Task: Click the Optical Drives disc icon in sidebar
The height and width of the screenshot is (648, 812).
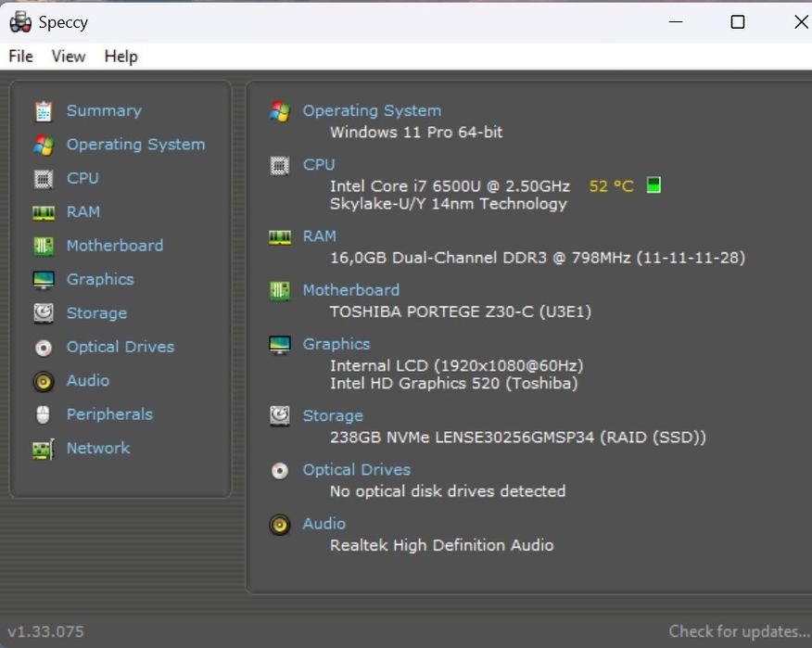Action: click(44, 348)
